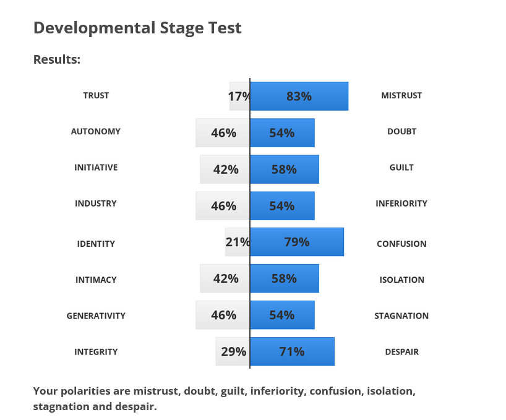
Task: Click the 29% Integrity gray bar
Action: tap(233, 351)
